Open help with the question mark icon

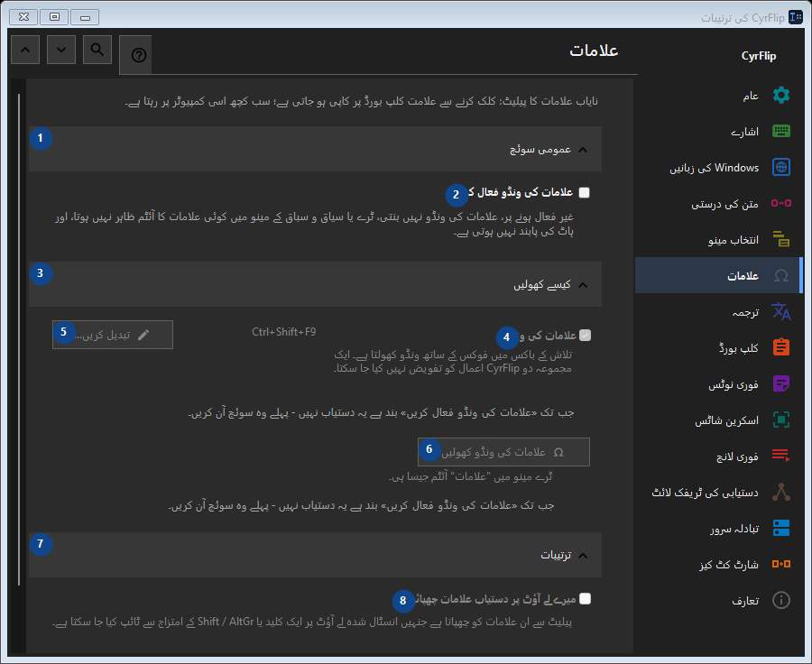tap(138, 55)
